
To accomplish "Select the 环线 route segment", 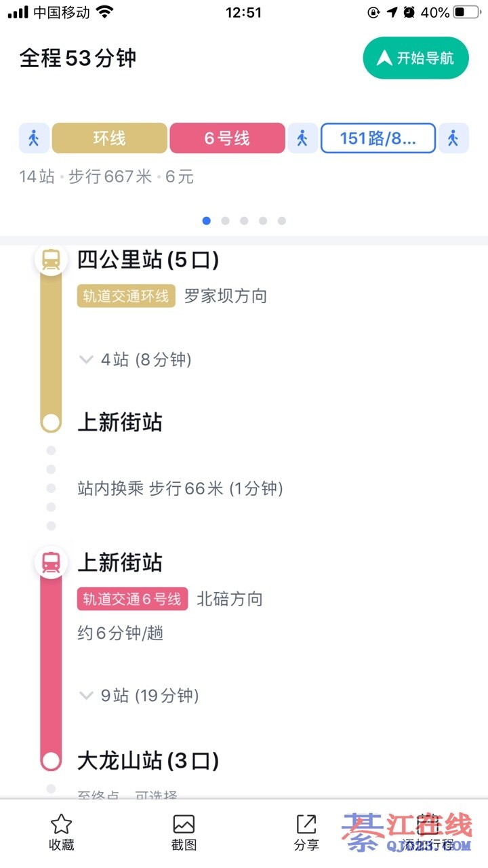I will (109, 138).
